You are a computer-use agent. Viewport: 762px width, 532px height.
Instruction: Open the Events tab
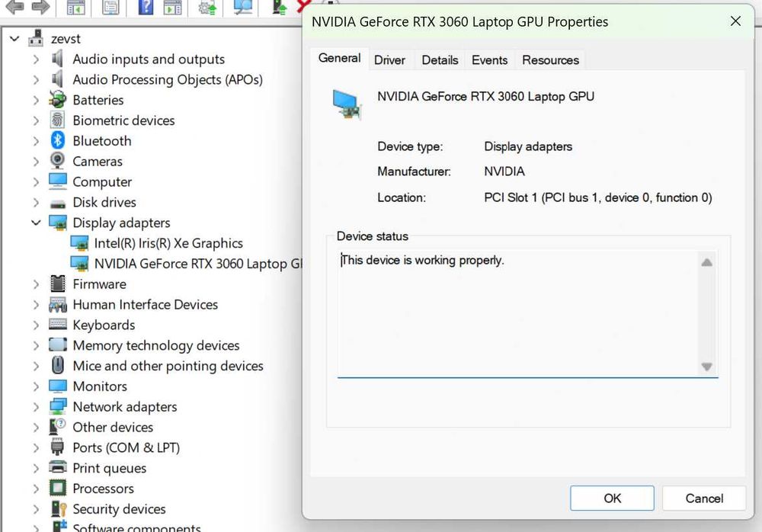coord(489,60)
